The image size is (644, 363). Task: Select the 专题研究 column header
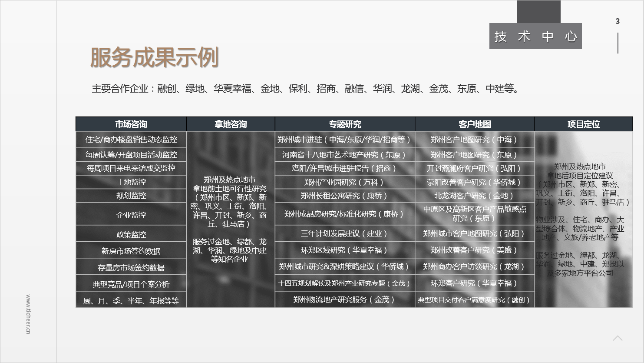coord(345,124)
